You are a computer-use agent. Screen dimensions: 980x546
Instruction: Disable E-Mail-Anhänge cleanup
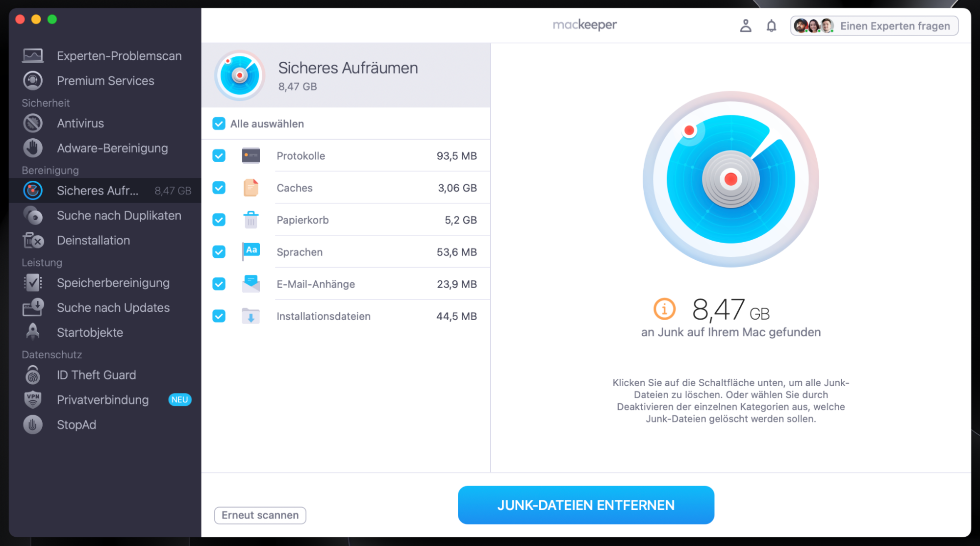tap(219, 284)
